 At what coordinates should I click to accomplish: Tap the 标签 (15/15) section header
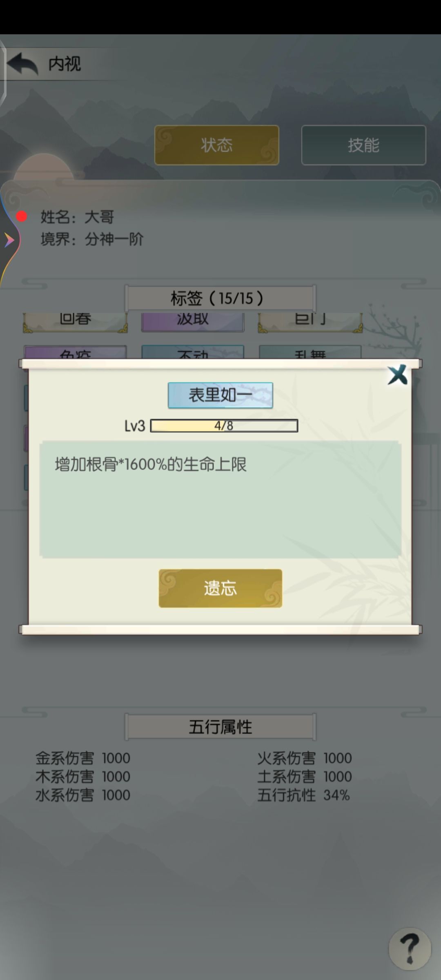click(x=220, y=298)
